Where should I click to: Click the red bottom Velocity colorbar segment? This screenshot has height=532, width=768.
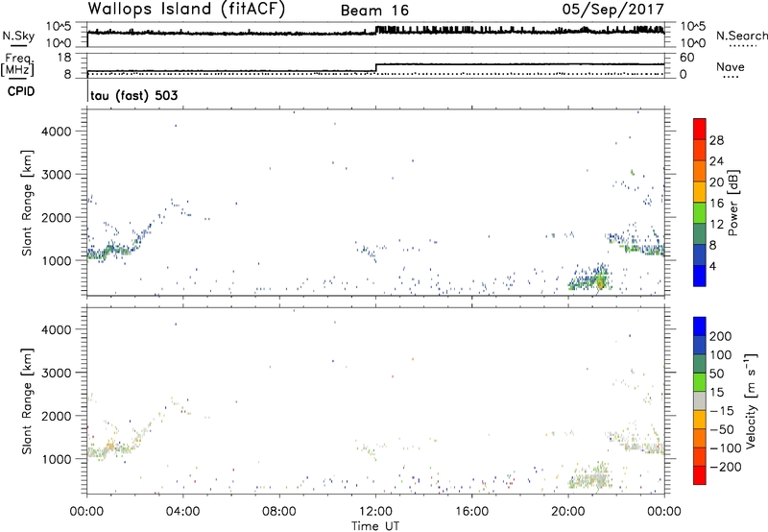pyautogui.click(x=700, y=475)
